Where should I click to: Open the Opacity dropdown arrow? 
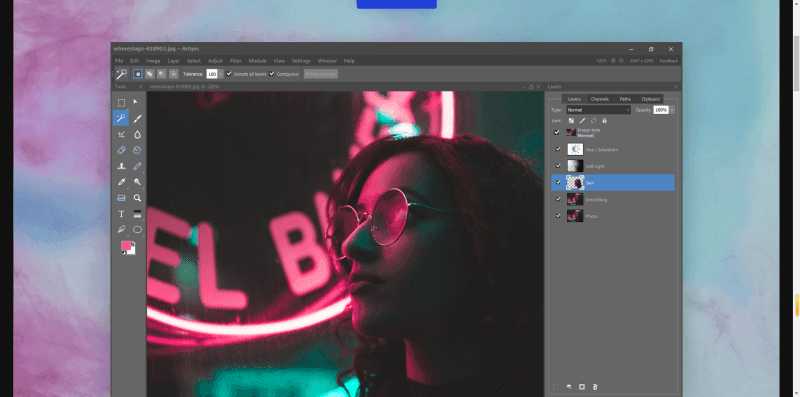click(672, 110)
